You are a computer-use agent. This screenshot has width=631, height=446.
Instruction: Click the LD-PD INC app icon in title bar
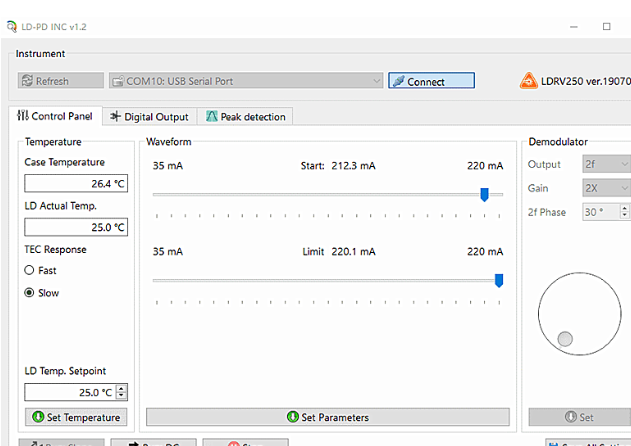[12, 27]
